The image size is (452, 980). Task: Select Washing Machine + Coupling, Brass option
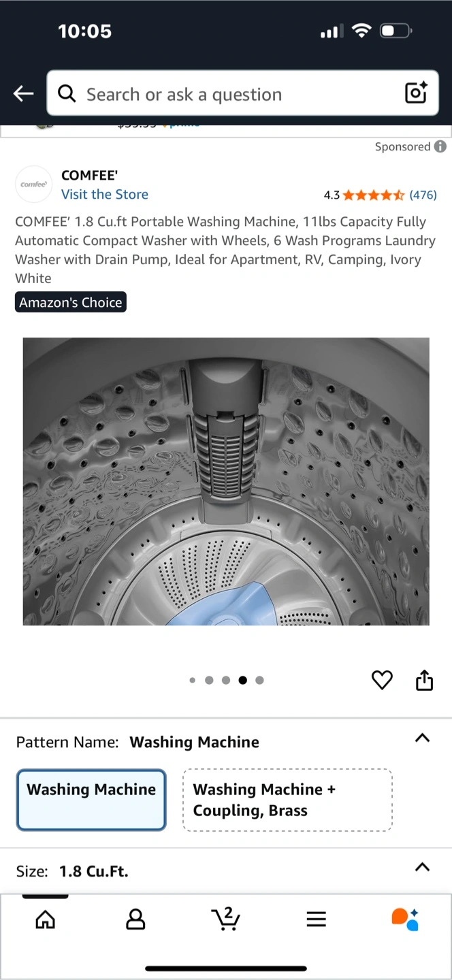[287, 800]
